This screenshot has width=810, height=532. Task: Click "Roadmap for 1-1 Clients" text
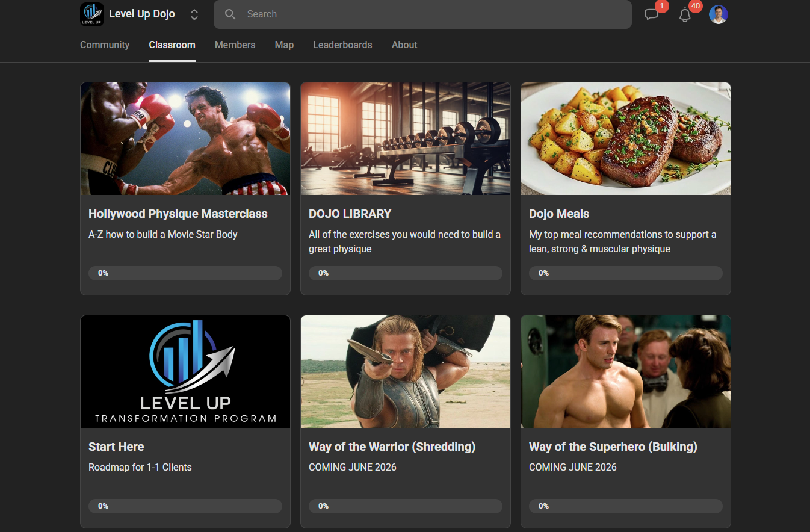click(x=140, y=467)
